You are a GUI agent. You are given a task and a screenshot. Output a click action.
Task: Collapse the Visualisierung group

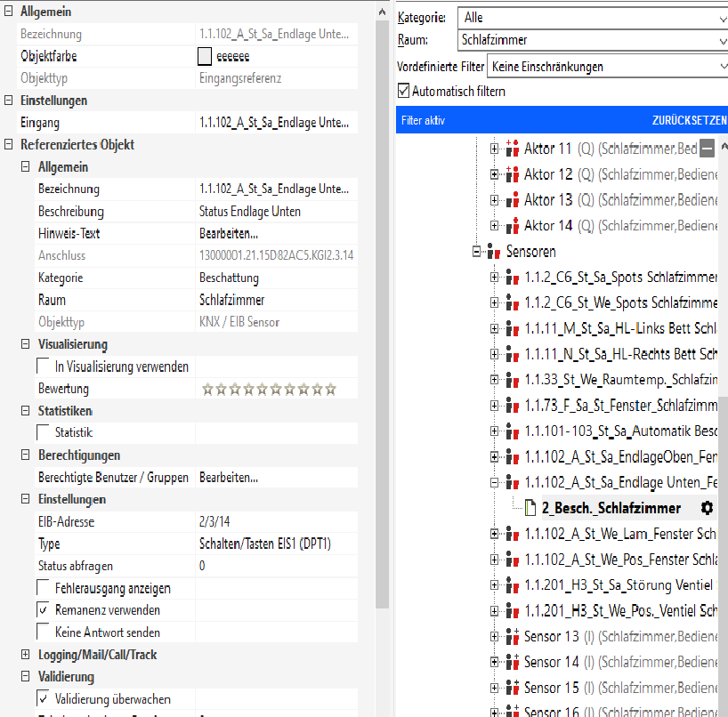point(26,344)
